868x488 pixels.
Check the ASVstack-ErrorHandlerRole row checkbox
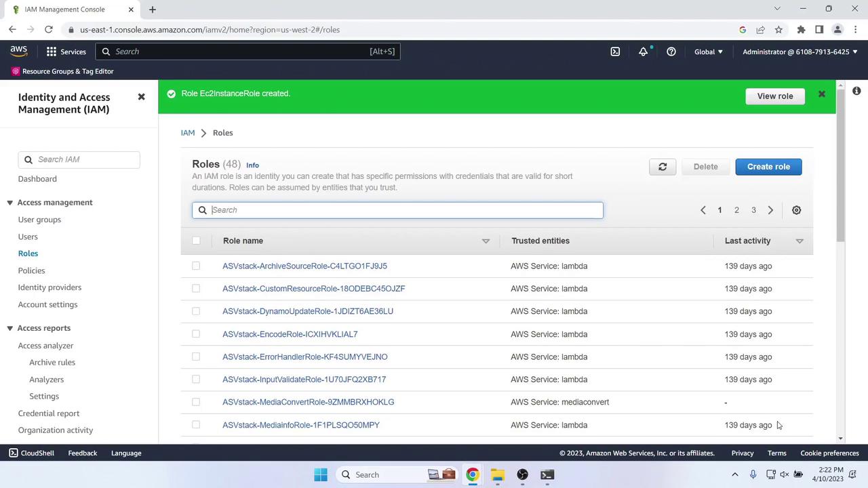tap(196, 357)
